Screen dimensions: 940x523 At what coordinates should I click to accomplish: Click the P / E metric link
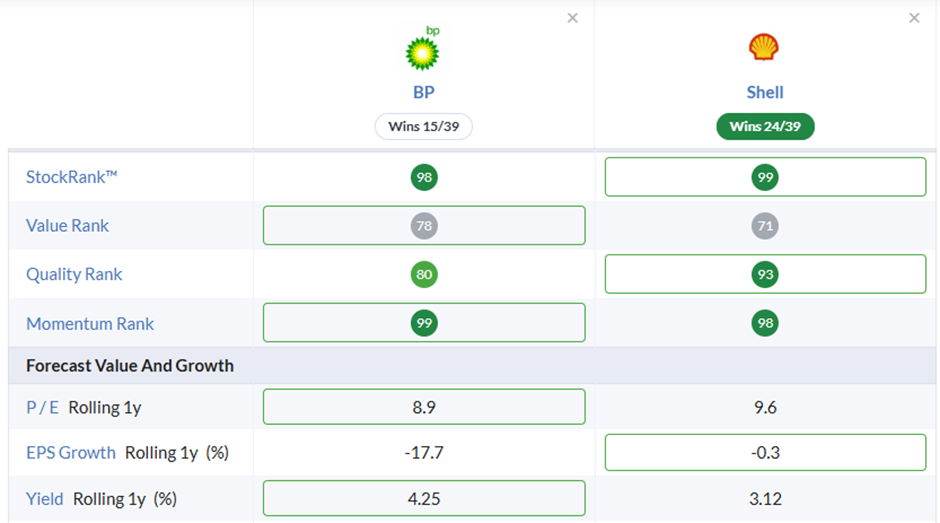pyautogui.click(x=42, y=408)
